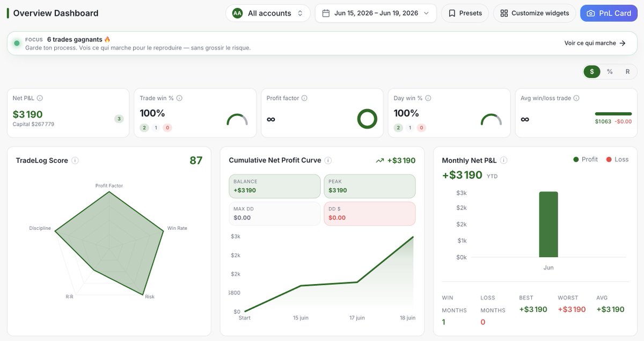This screenshot has height=341, width=644.
Task: Click the Net P&L info icon
Action: click(40, 98)
